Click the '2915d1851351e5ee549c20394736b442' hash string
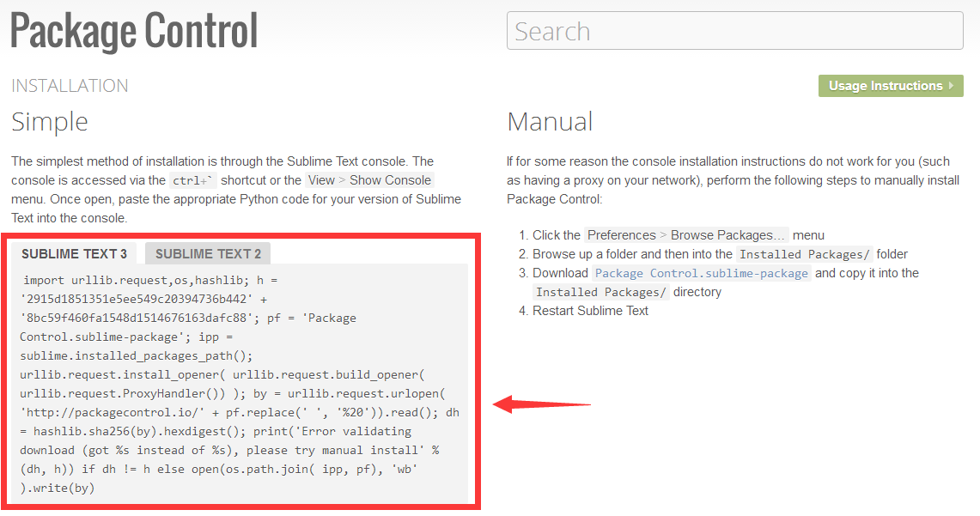980x516 pixels. pos(137,300)
